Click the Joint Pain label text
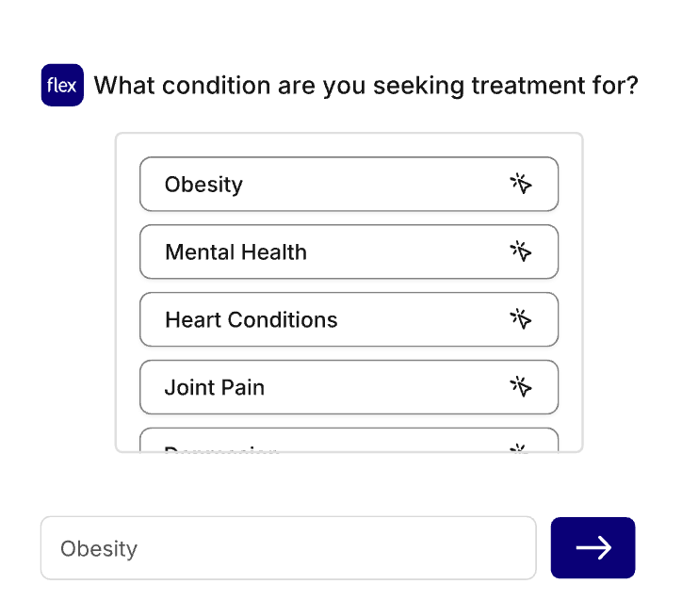682x616 pixels. pos(215,387)
